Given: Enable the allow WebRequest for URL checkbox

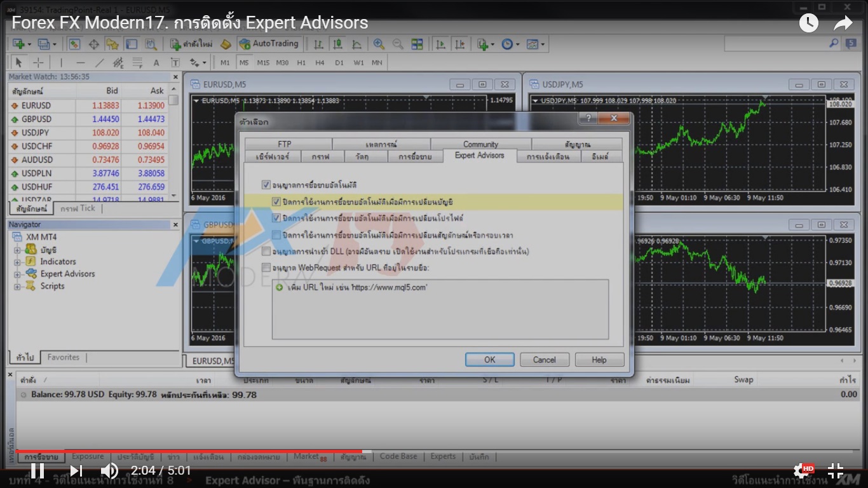Looking at the screenshot, I should (266, 268).
